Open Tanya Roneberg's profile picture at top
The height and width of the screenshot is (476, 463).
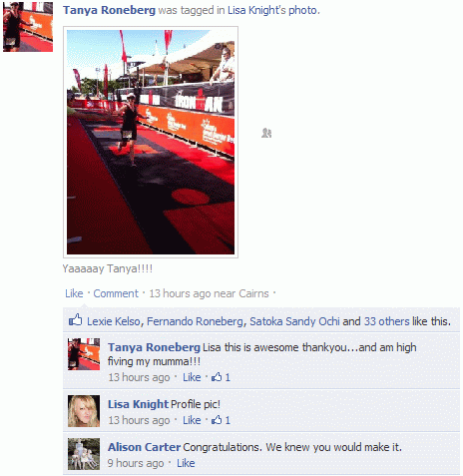[28, 26]
